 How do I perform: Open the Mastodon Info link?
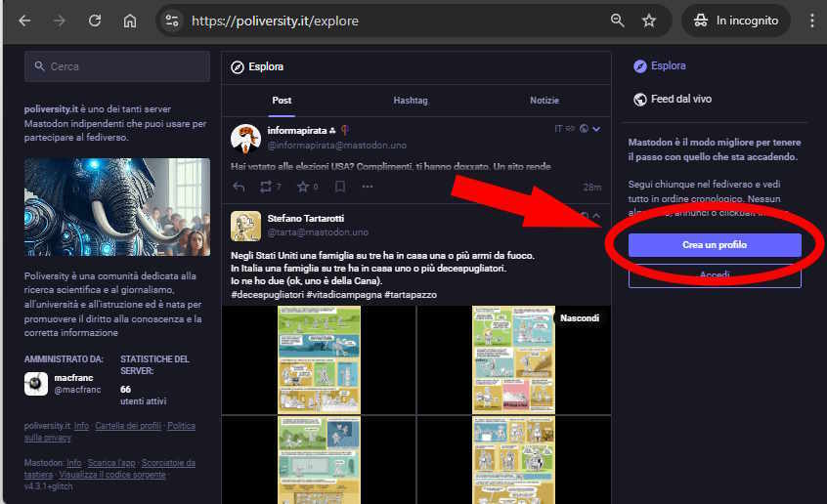[x=74, y=462]
